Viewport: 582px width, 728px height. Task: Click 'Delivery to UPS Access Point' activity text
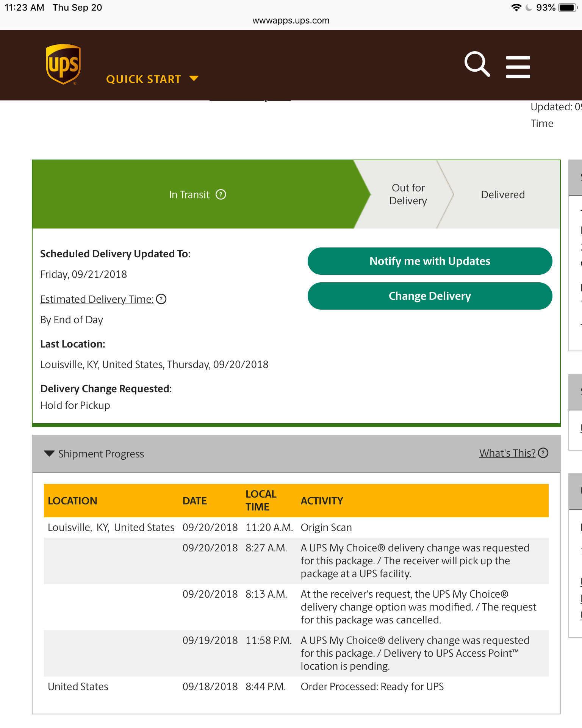point(451,653)
